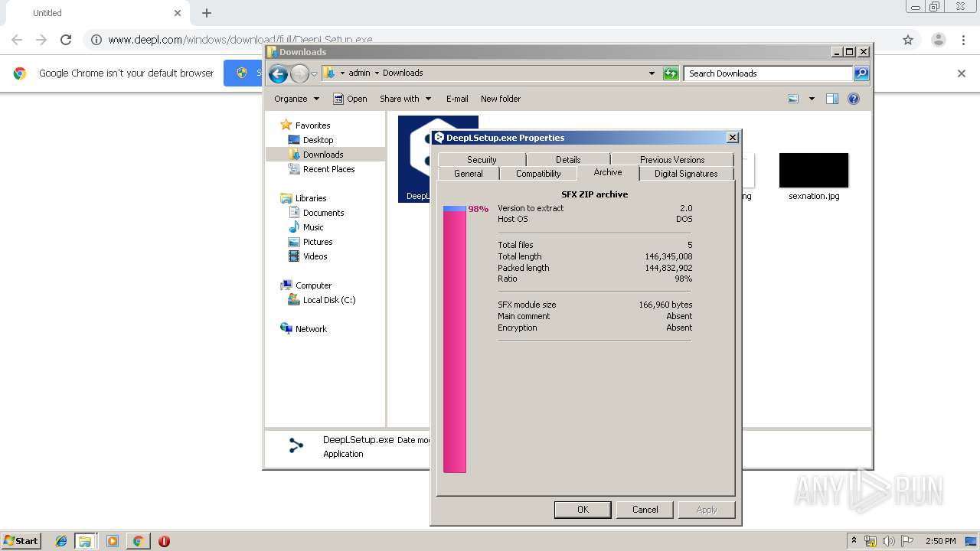This screenshot has width=980, height=551.
Task: Switch to the Details tab
Action: pos(568,159)
